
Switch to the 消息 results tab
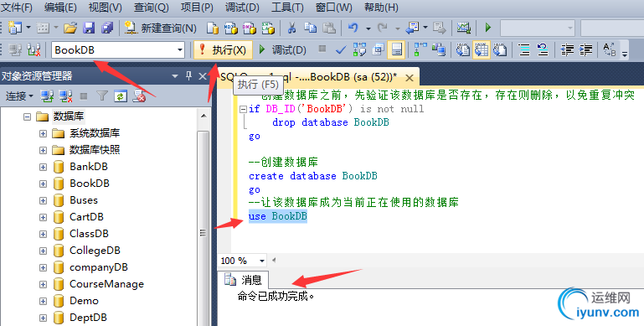(x=243, y=280)
